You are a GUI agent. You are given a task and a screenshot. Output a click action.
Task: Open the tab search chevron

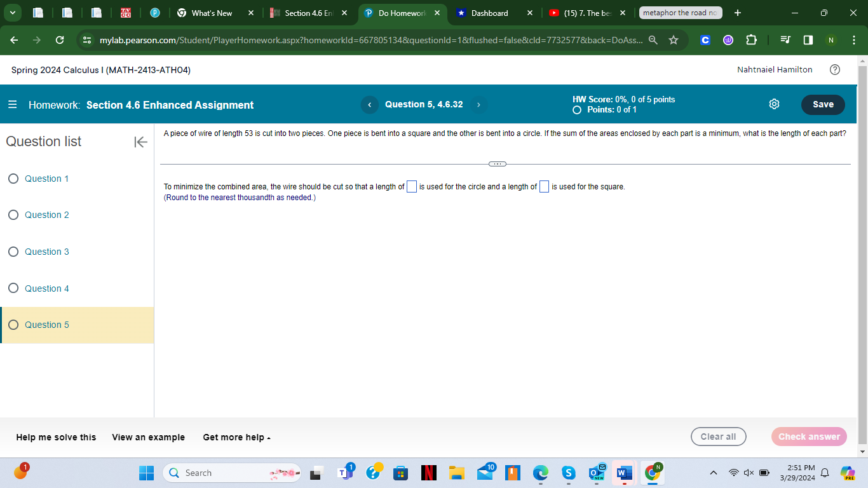coord(11,13)
